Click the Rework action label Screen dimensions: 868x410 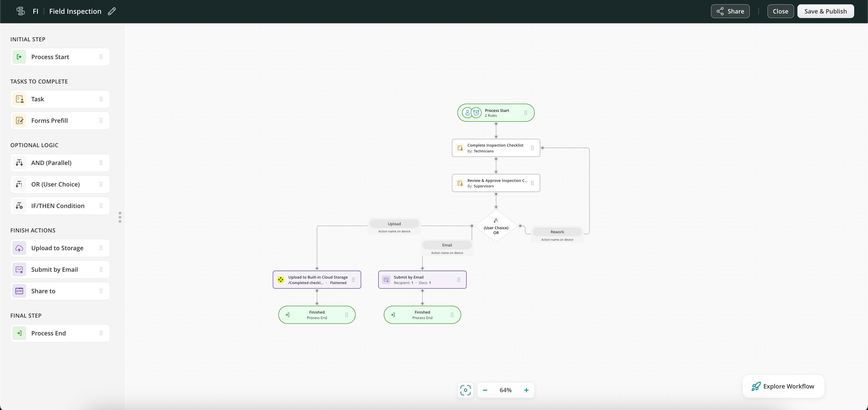pyautogui.click(x=557, y=232)
